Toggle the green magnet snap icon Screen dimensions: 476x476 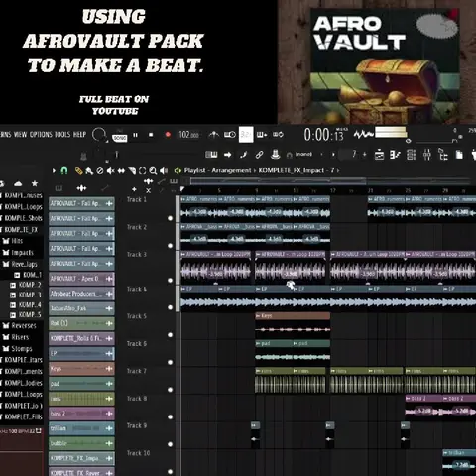tap(64, 170)
